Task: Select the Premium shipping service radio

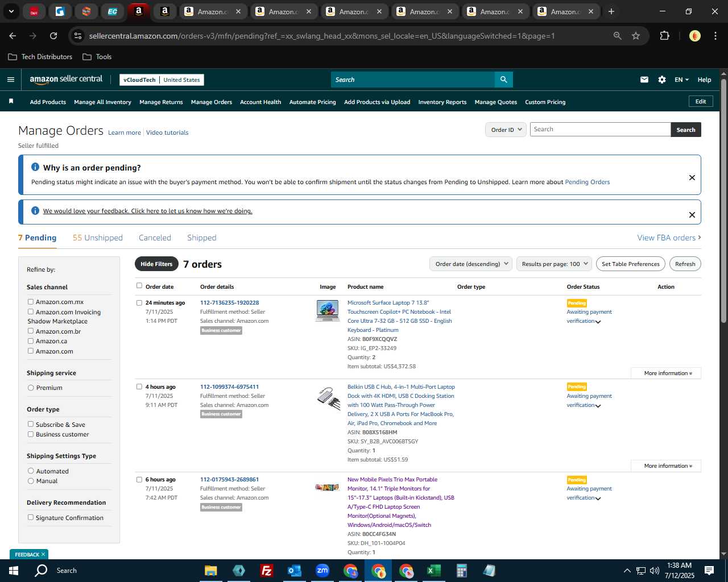Action: pos(31,388)
